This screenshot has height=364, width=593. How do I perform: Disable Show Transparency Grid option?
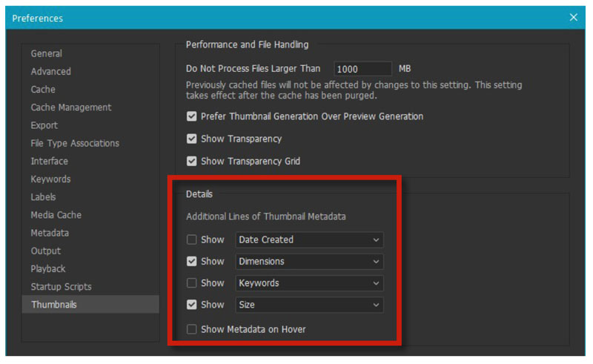coord(192,161)
